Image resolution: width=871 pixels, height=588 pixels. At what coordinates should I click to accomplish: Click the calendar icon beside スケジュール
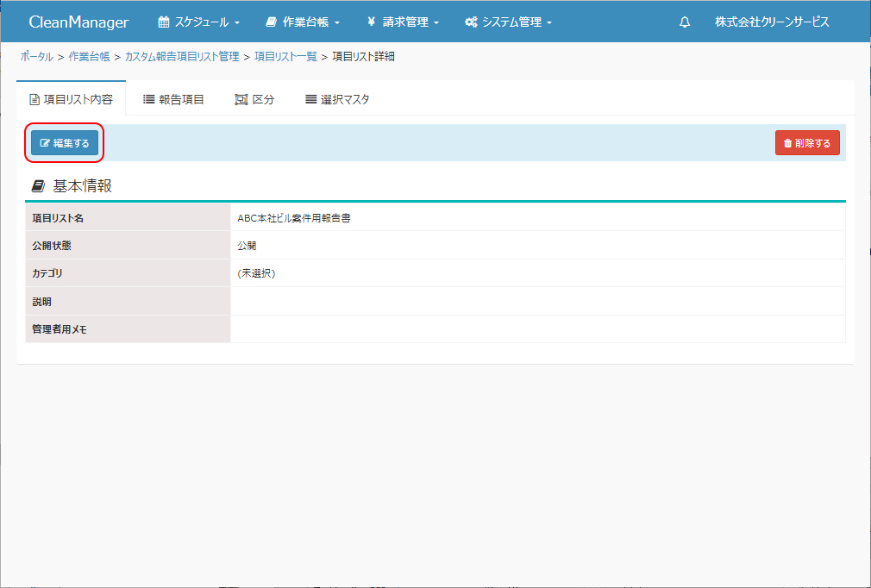(164, 22)
